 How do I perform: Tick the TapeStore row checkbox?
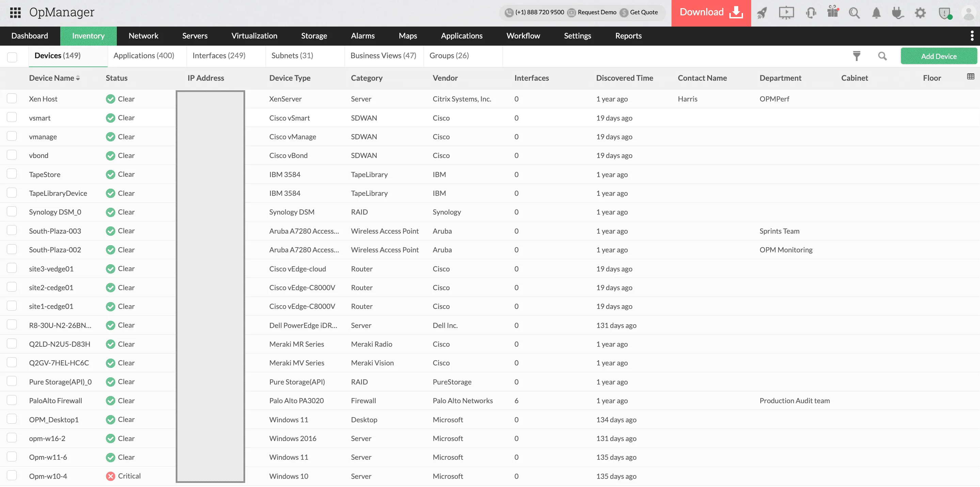pyautogui.click(x=12, y=173)
